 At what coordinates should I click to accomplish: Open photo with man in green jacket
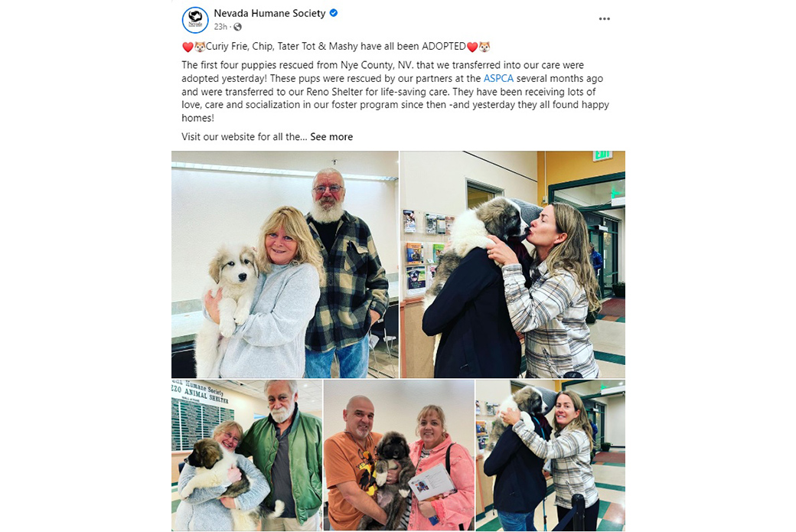[246, 455]
